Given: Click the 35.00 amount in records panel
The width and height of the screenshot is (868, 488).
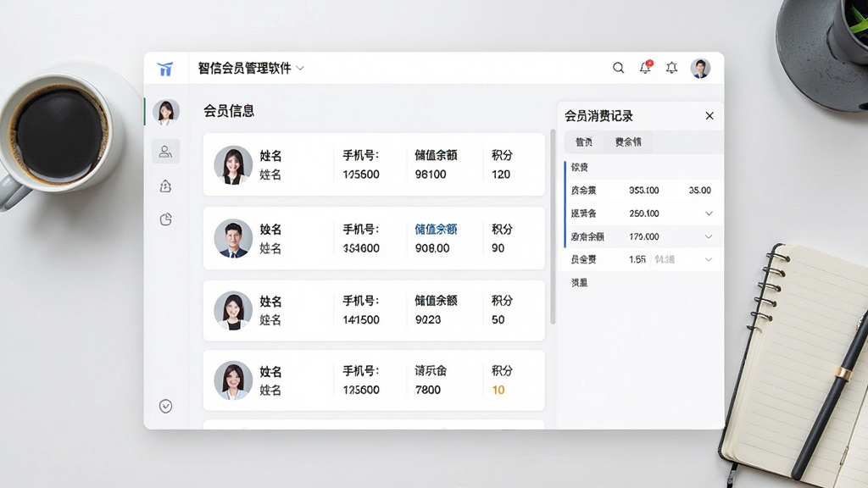Looking at the screenshot, I should point(699,191).
